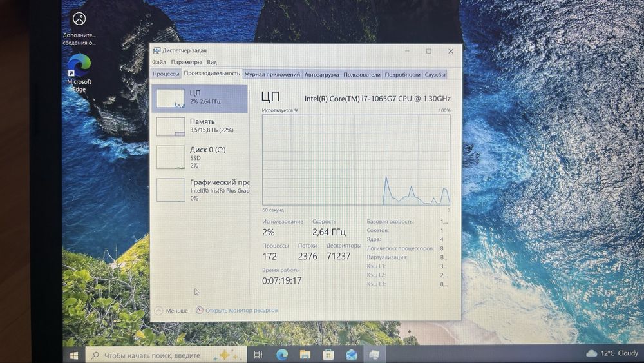Maximize the Task Manager window

pyautogui.click(x=429, y=51)
